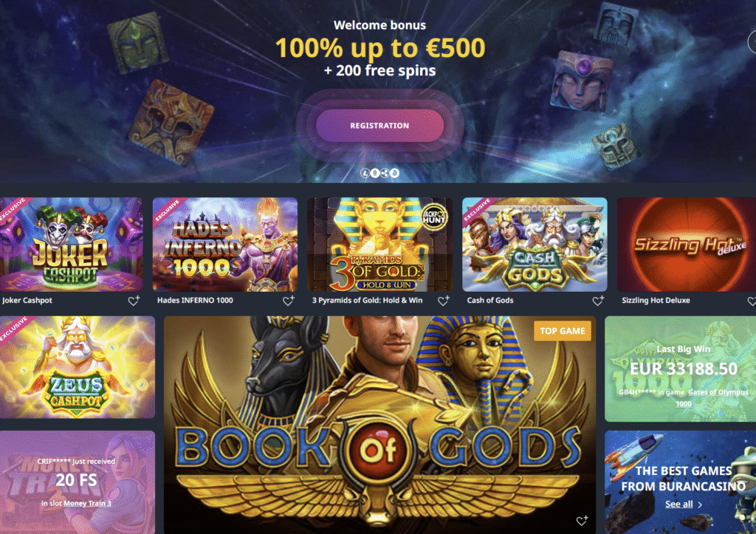Image resolution: width=756 pixels, height=534 pixels.
Task: Add Joker Cashpot to favorites
Action: 134,301
